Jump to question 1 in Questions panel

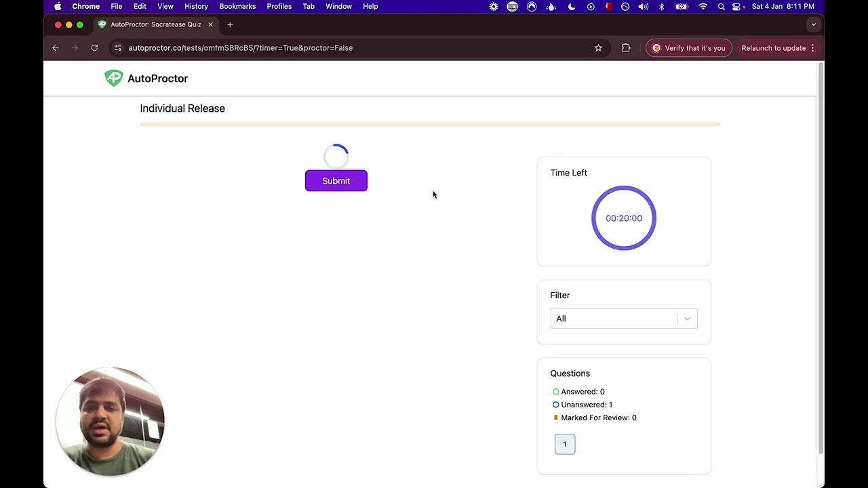(565, 444)
